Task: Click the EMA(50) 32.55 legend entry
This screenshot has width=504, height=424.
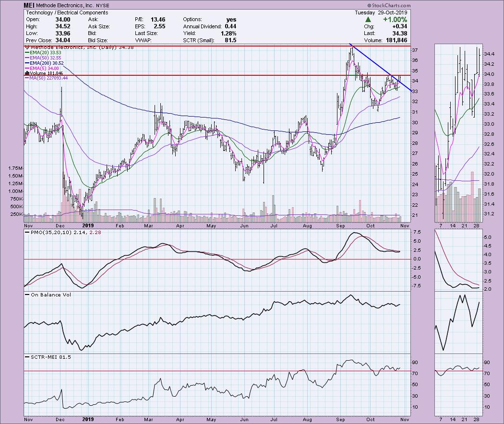Action: point(43,58)
